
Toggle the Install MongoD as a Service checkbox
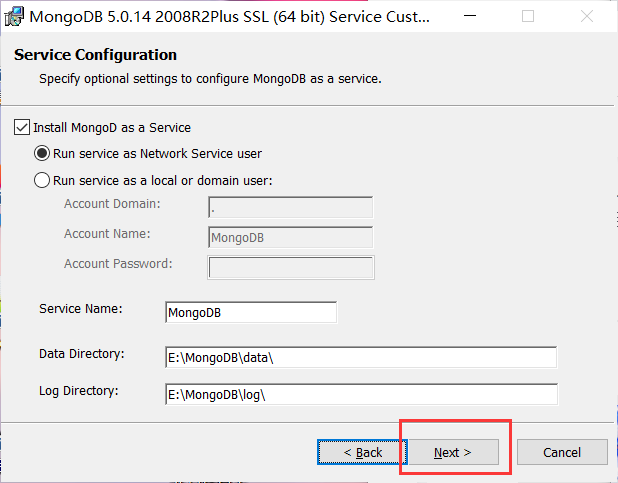pyautogui.click(x=22, y=128)
